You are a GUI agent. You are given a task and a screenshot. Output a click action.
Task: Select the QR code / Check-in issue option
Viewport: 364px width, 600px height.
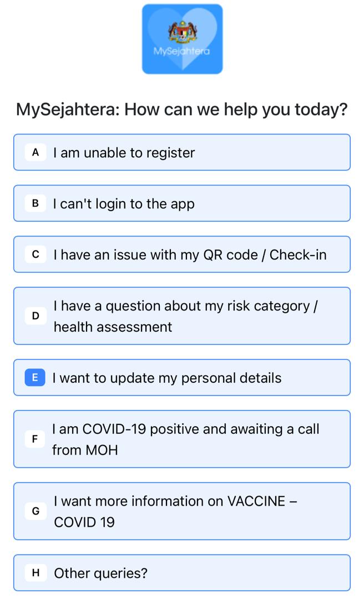[182, 254]
